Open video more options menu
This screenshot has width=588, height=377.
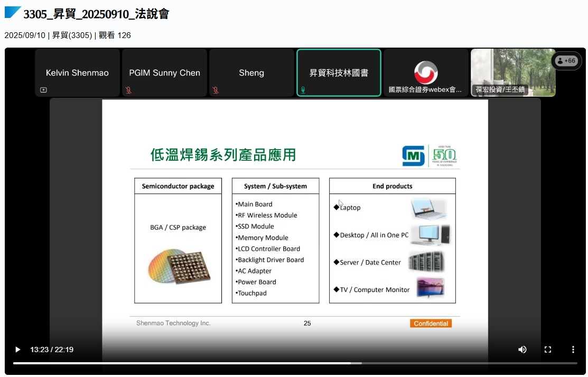(x=573, y=350)
